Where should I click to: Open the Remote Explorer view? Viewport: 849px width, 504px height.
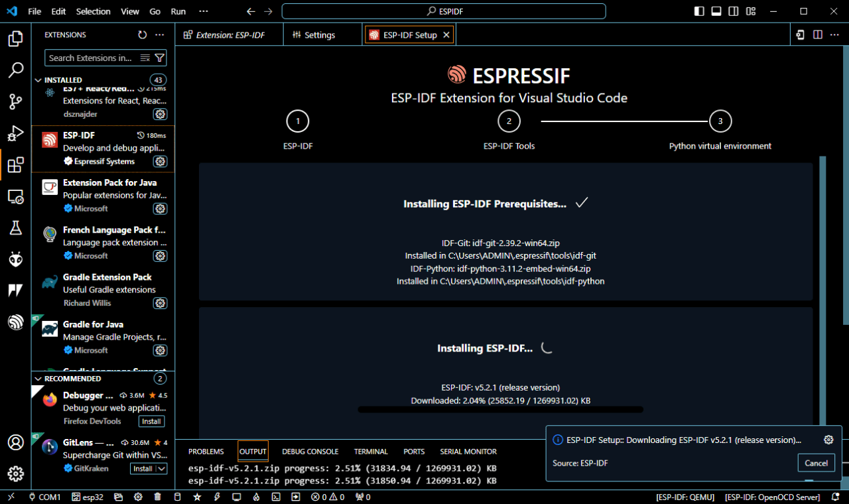click(x=15, y=196)
